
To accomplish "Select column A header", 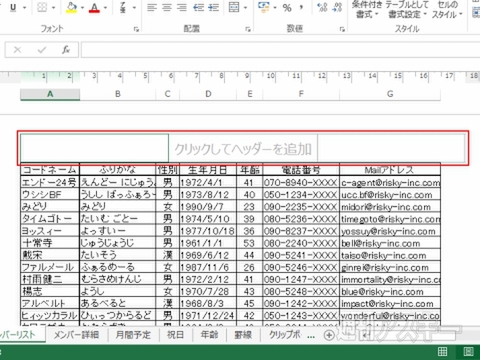I will [50, 94].
